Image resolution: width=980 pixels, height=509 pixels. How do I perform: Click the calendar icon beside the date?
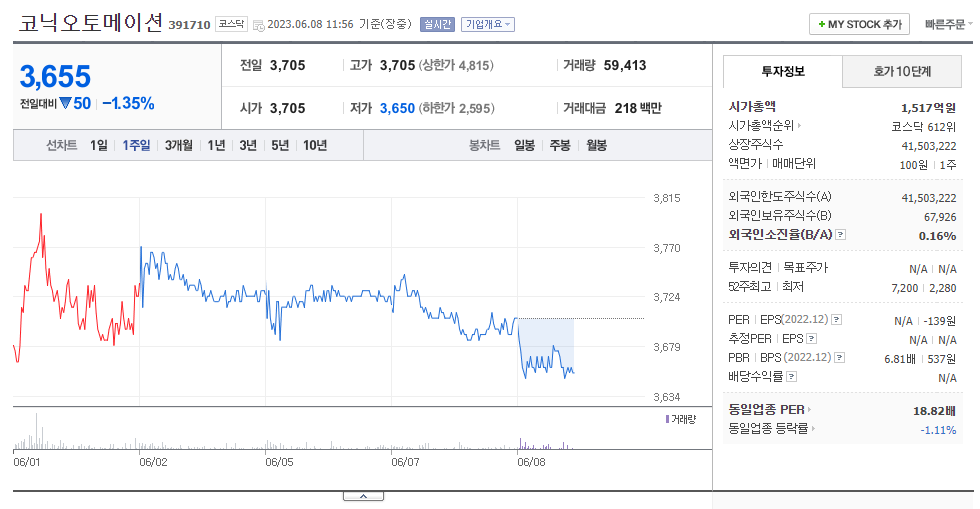click(258, 26)
